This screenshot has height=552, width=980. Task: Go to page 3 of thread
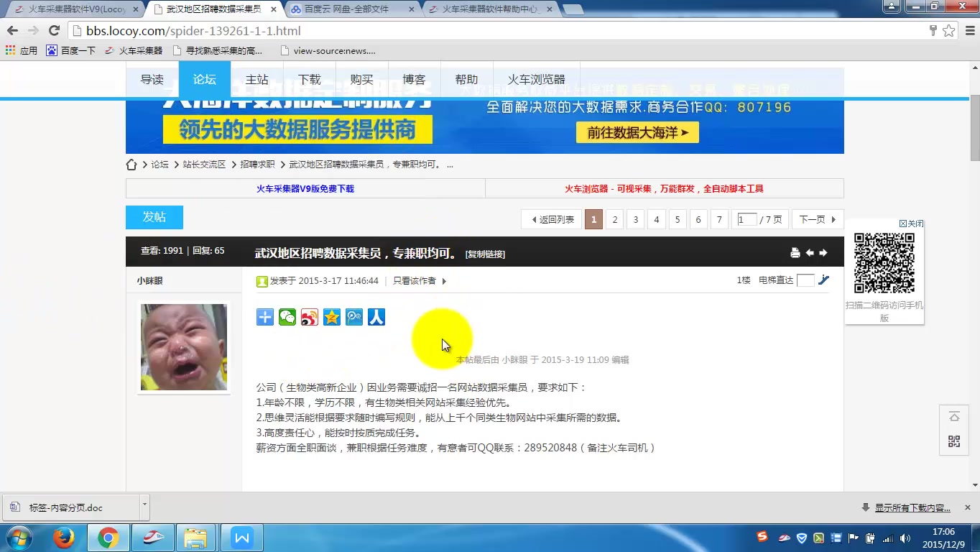[x=635, y=219]
